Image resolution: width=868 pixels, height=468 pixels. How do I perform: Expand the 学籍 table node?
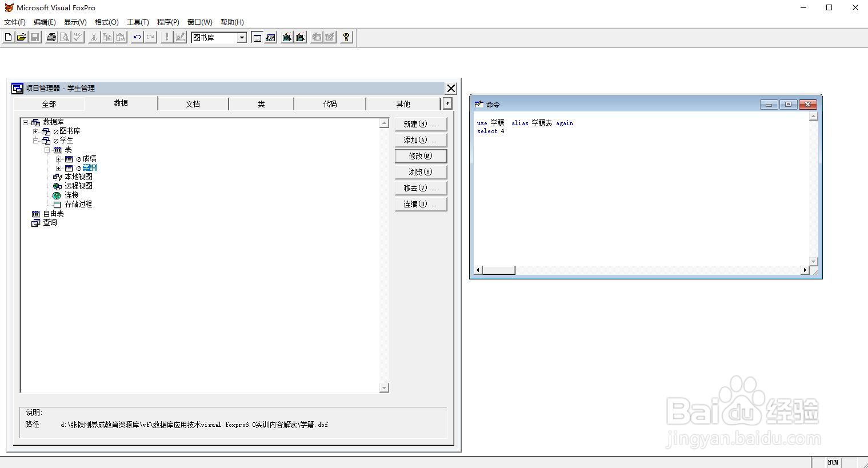(58, 168)
